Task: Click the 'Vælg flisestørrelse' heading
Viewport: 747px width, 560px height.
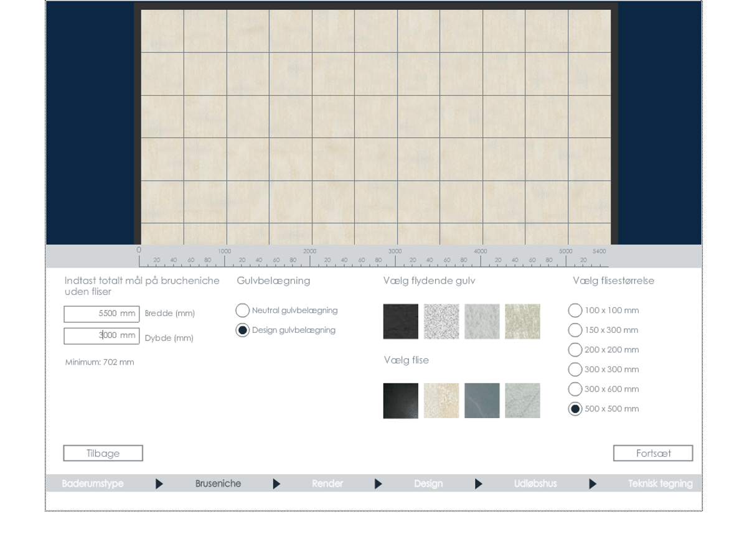Action: pos(613,281)
